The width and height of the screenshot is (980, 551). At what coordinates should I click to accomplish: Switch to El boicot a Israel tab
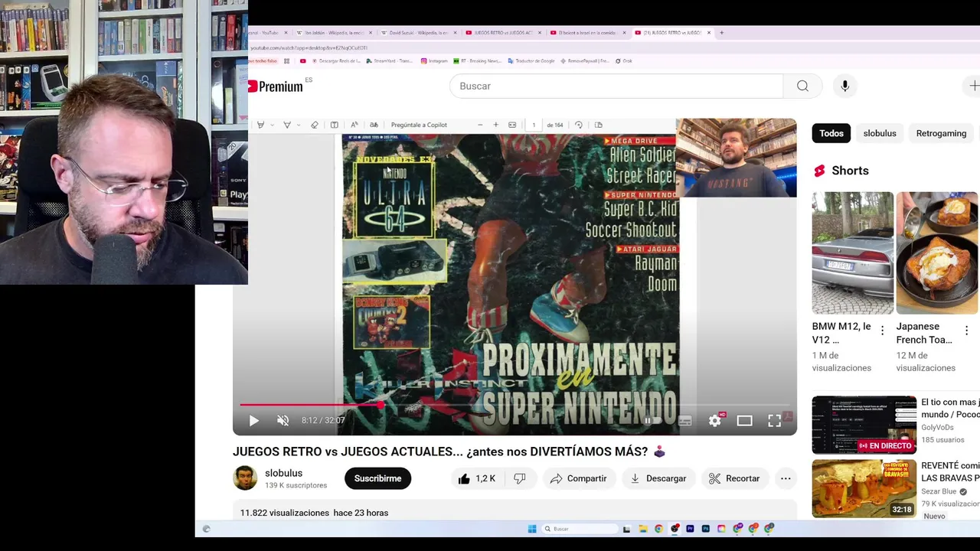pyautogui.click(x=586, y=33)
